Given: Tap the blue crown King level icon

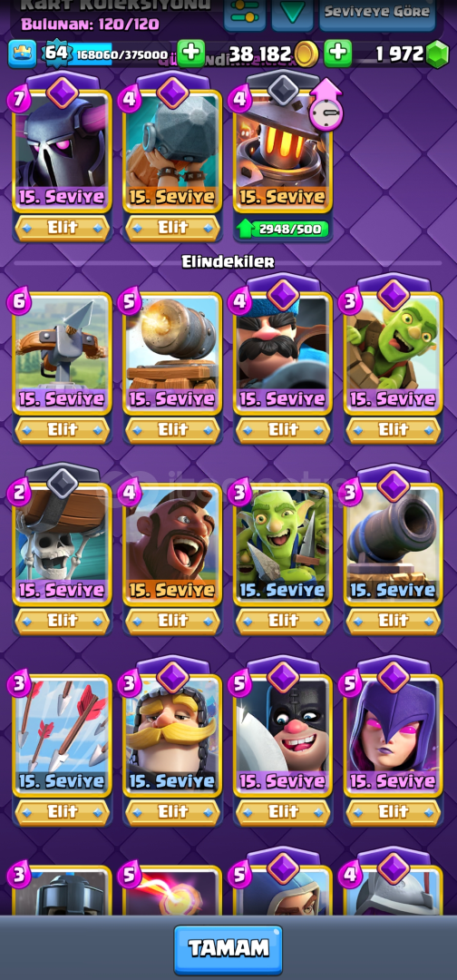Looking at the screenshot, I should pyautogui.click(x=22, y=54).
